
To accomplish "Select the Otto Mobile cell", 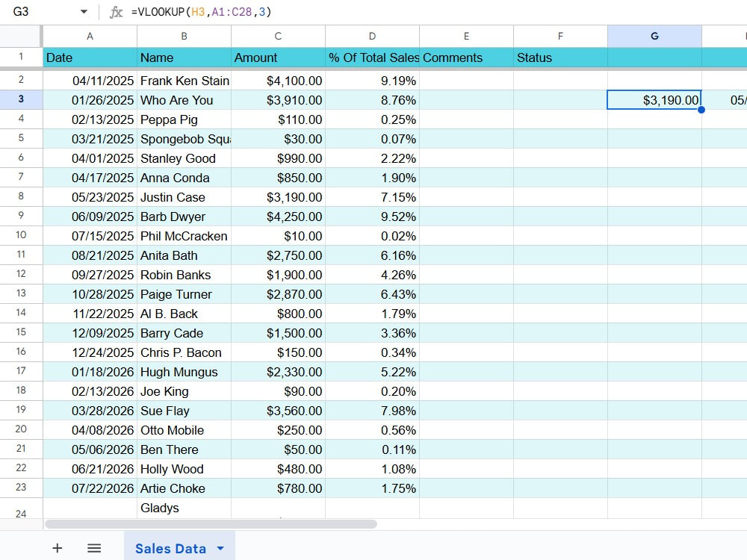I will point(184,430).
